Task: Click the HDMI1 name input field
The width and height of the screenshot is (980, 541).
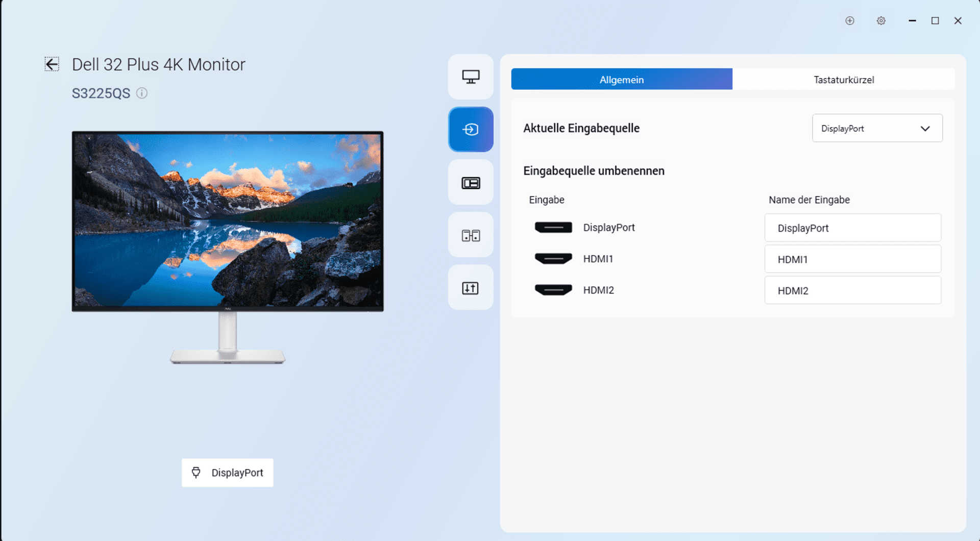Action: (852, 259)
